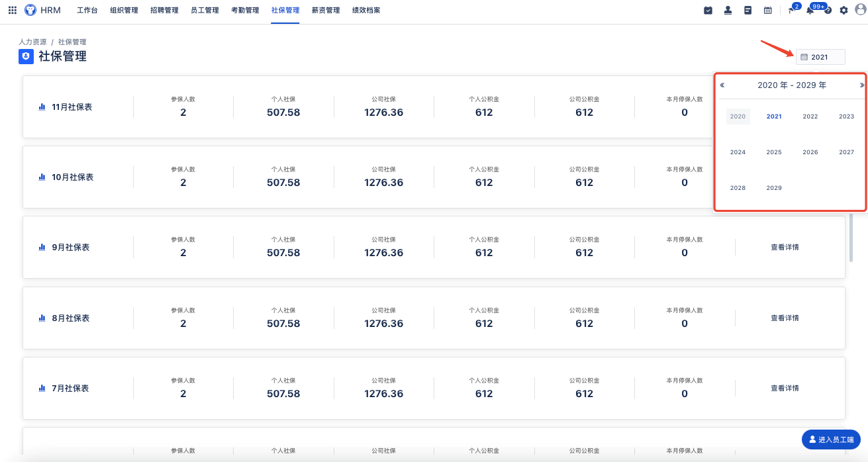
Task: Click the chart icon beside 11月社保表
Action: click(x=42, y=107)
